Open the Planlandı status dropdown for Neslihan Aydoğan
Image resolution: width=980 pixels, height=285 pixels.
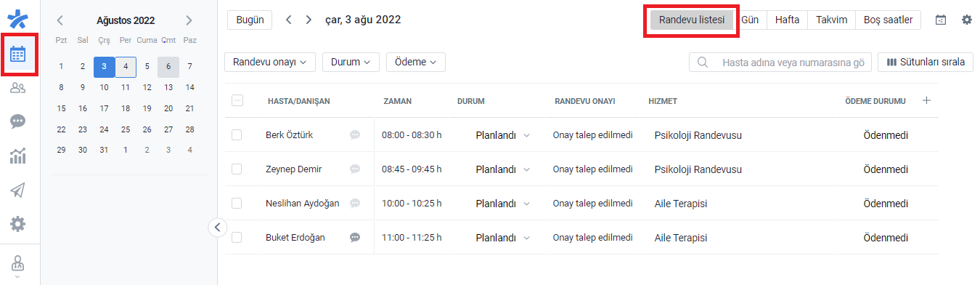click(502, 203)
